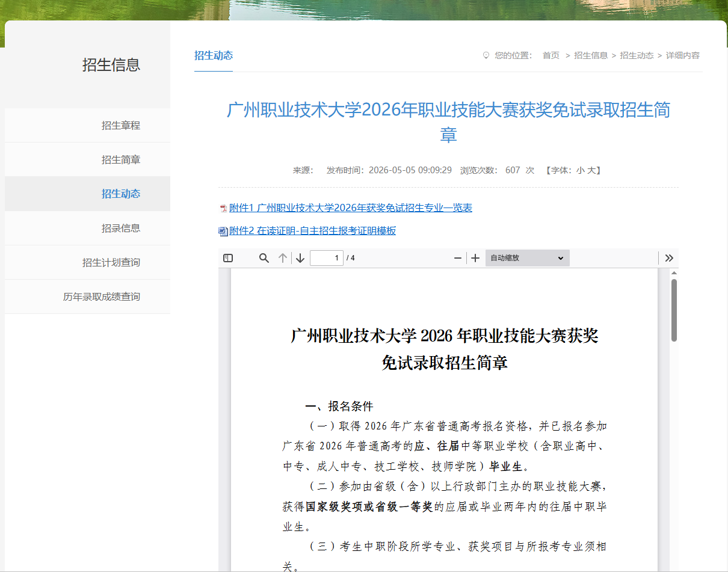Screen dimensions: 728x572
Task: Click the blue article title heading
Action: coord(448,122)
